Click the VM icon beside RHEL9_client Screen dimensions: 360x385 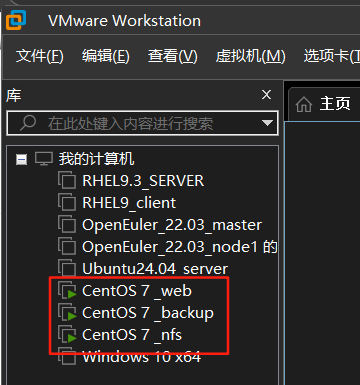click(x=67, y=203)
